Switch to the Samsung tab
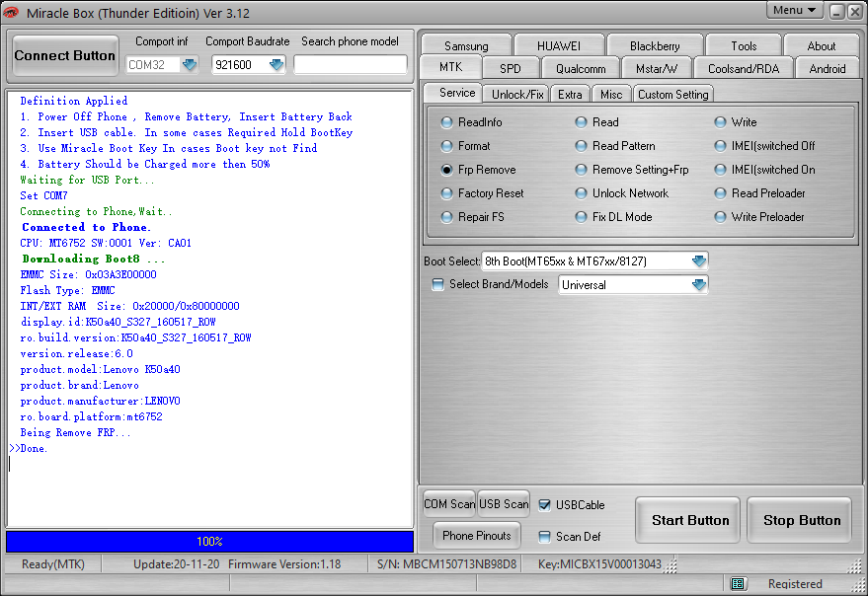This screenshot has width=868, height=596. coord(466,46)
